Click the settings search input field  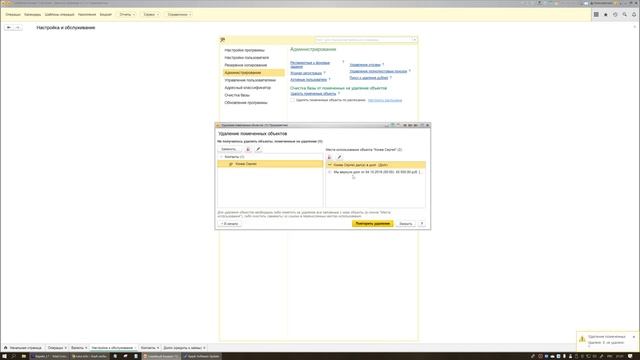click(363, 40)
